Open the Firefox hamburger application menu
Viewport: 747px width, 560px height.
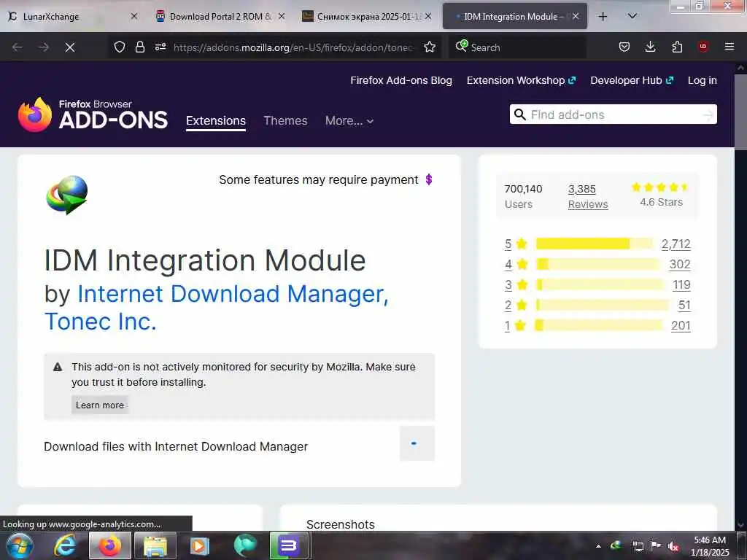coord(729,47)
